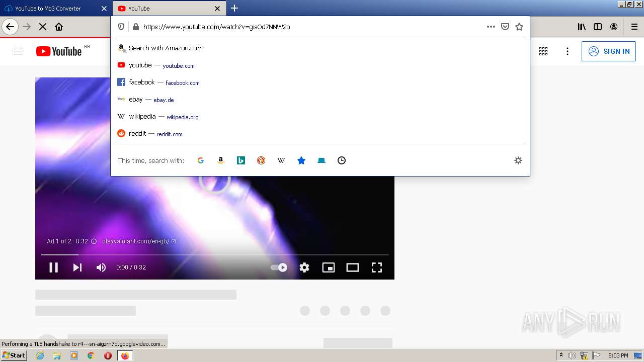The height and width of the screenshot is (362, 644).
Task: Open Opera from taskbar
Action: coord(108,355)
